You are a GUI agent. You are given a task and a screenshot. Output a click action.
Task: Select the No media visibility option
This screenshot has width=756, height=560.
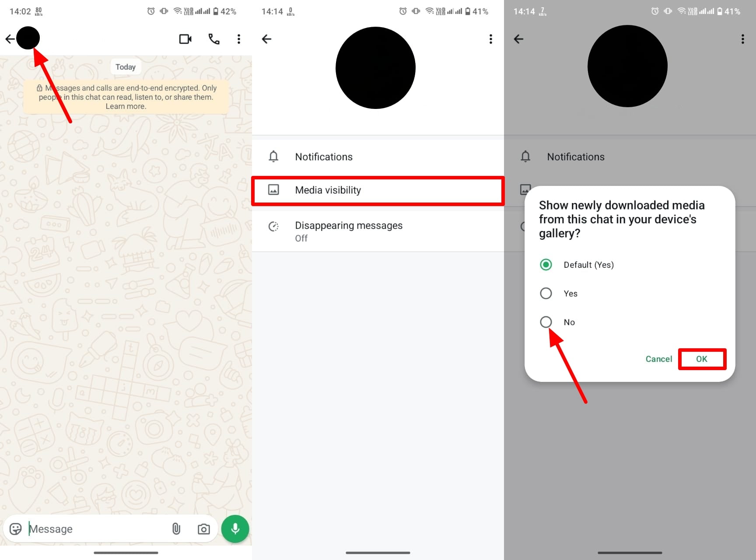(x=546, y=322)
